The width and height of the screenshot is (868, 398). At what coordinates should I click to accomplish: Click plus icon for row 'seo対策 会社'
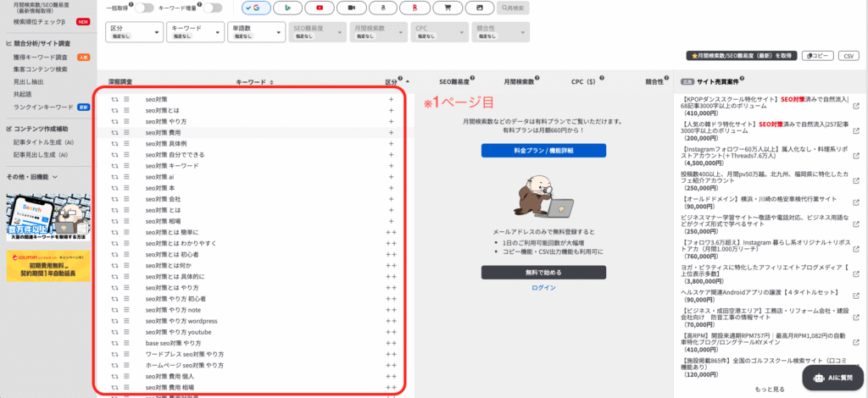(391, 199)
